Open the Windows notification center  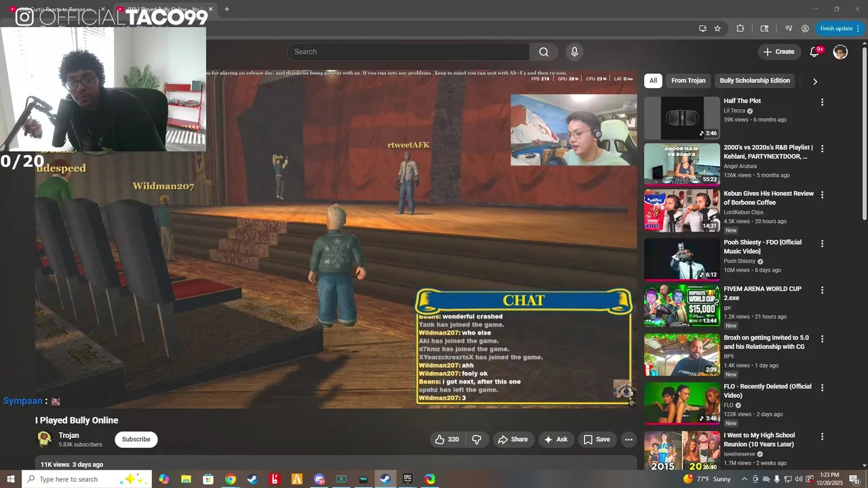(x=854, y=479)
